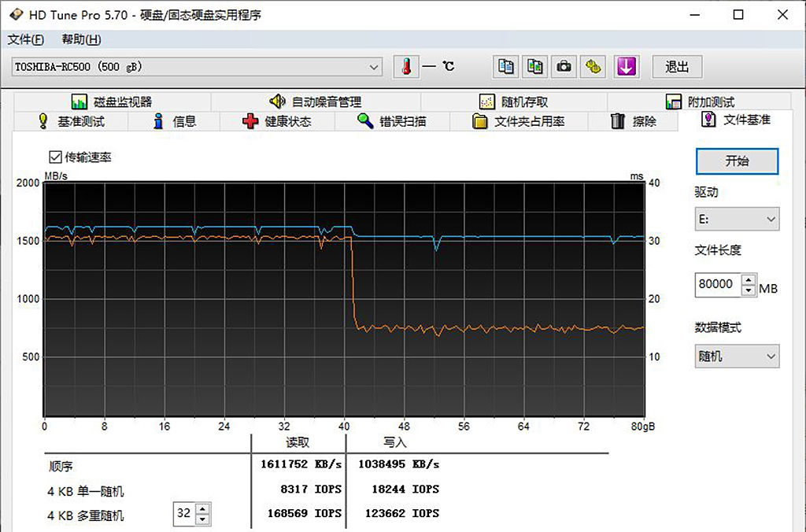Click inside the 文件长度 80000 MB field
This screenshot has width=806, height=532.
tap(716, 285)
